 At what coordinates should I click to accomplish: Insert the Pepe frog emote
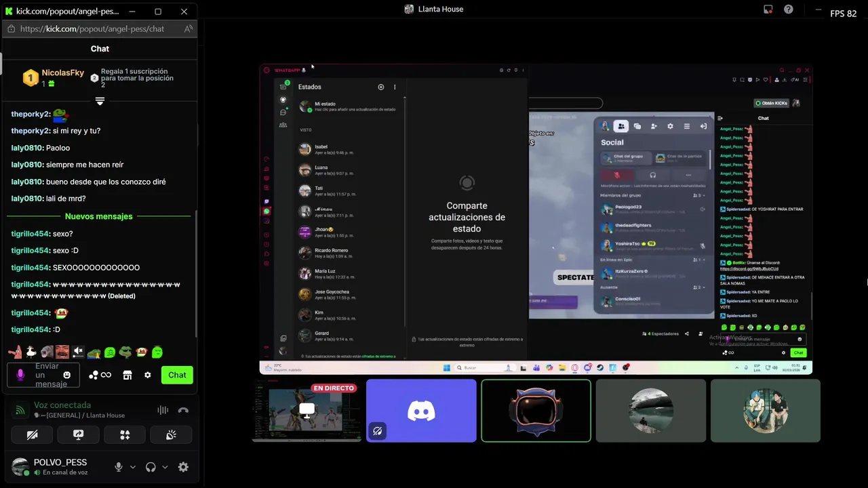tap(125, 352)
